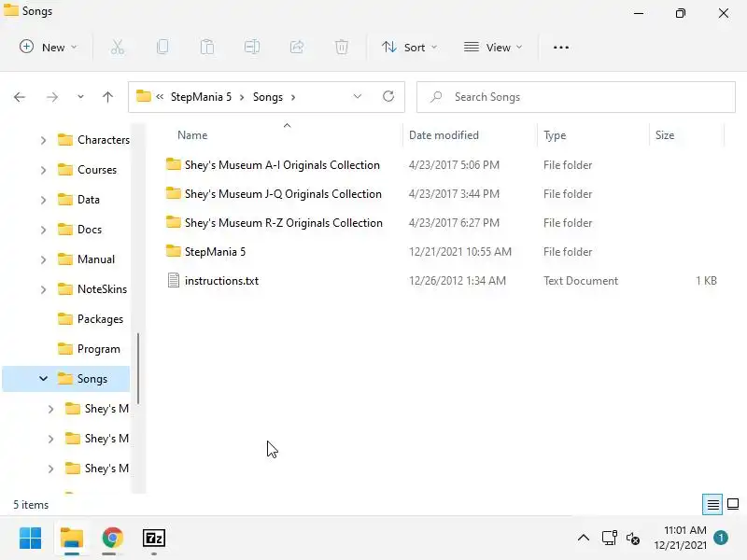Image resolution: width=747 pixels, height=560 pixels.
Task: Select the Characters folder in the tree
Action: 93,140
